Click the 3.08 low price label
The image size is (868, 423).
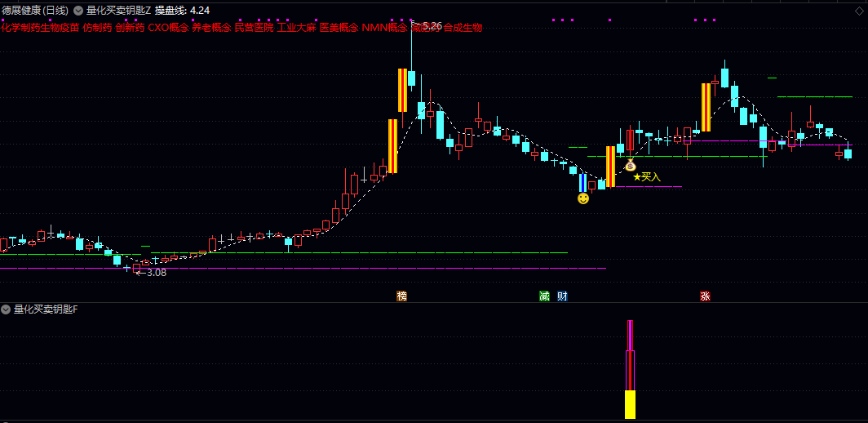point(156,272)
